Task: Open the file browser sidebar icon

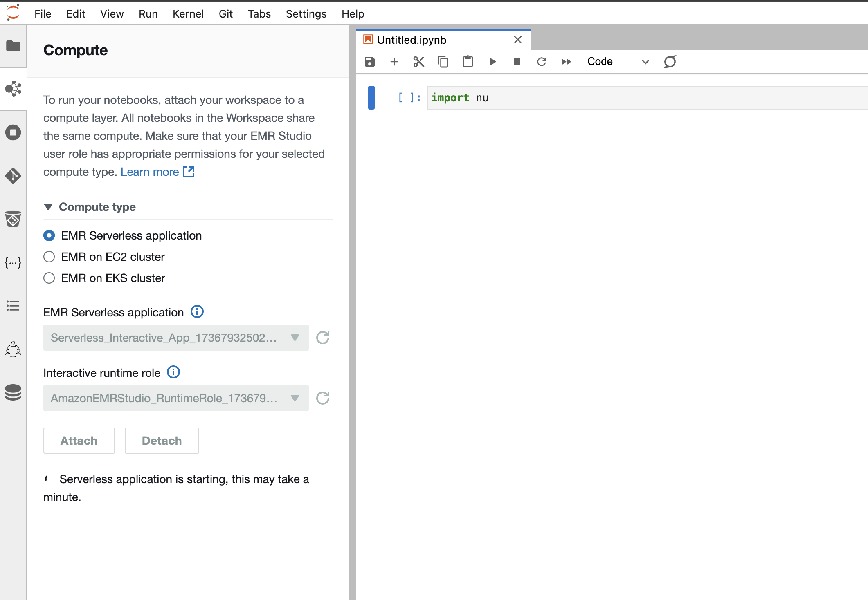Action: (13, 46)
